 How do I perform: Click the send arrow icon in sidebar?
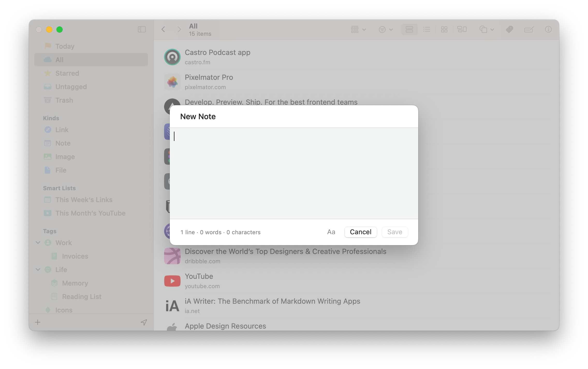pos(144,322)
